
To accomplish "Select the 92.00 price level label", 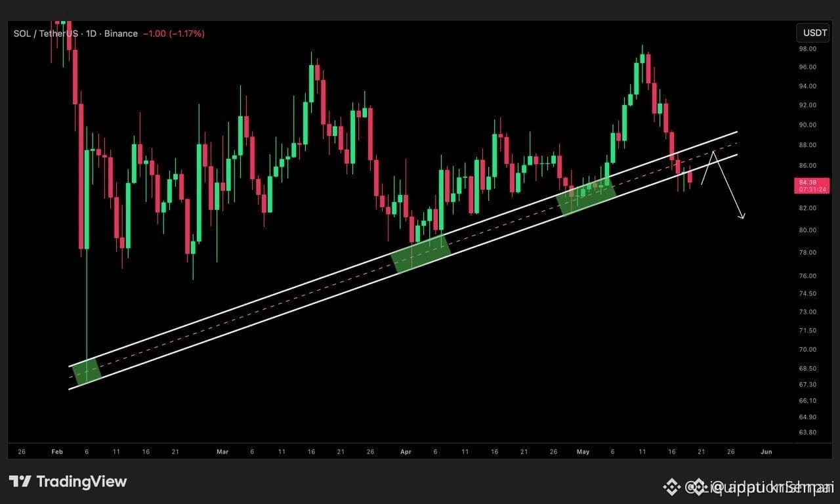I will (807, 105).
